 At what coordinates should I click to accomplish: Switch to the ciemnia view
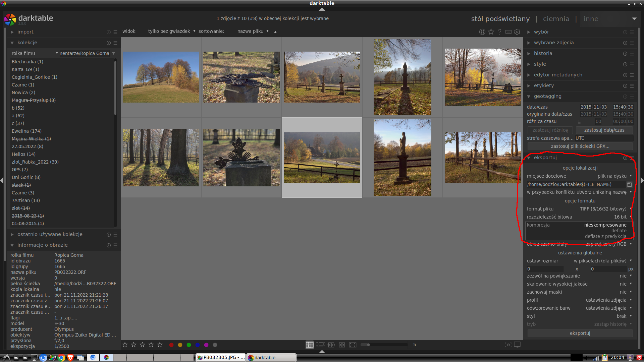tap(556, 19)
